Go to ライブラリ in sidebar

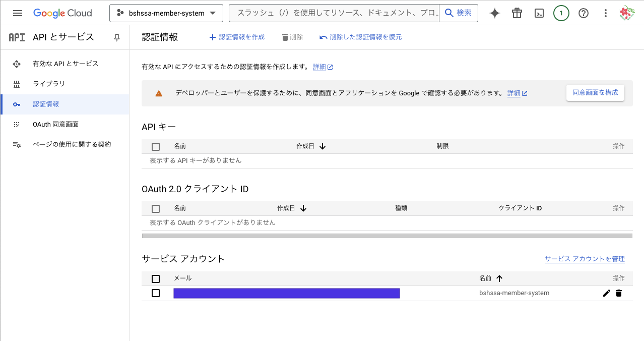(x=49, y=84)
